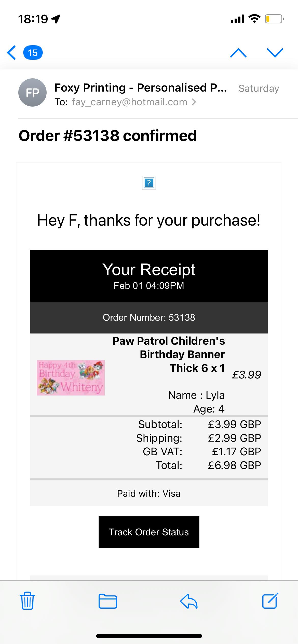
Task: Open the 15 unread messages badge
Action: pyautogui.click(x=33, y=53)
